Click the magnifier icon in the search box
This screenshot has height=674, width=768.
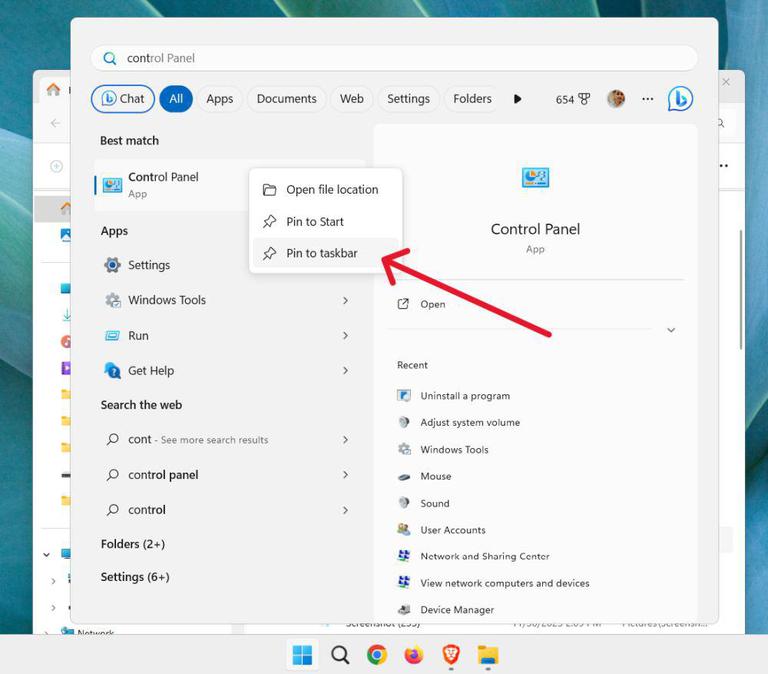coord(110,59)
